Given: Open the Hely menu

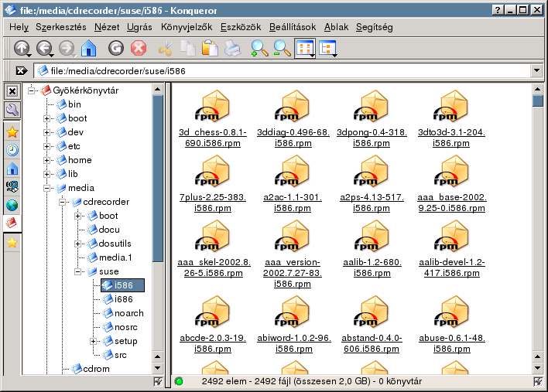Looking at the screenshot, I should point(19,27).
